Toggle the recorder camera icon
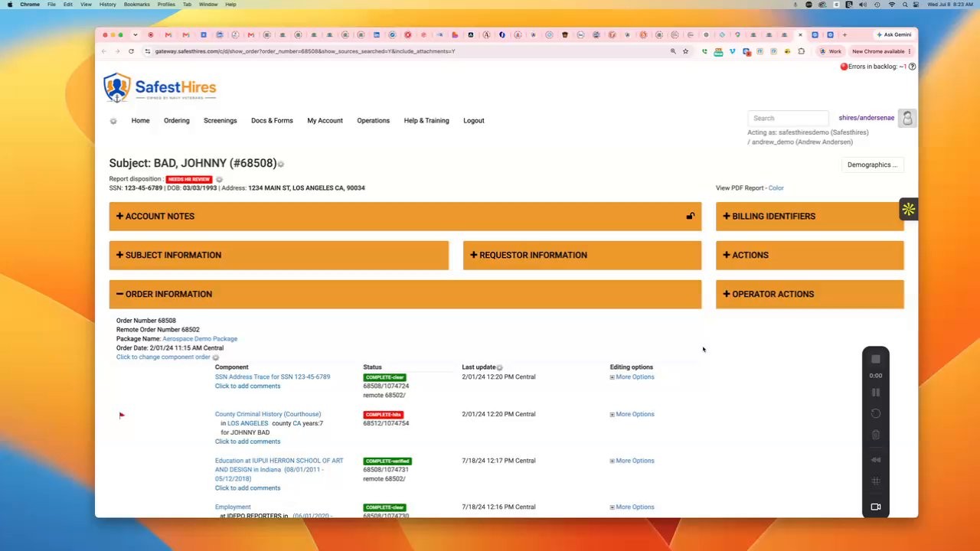This screenshot has width=980, height=551. (876, 507)
